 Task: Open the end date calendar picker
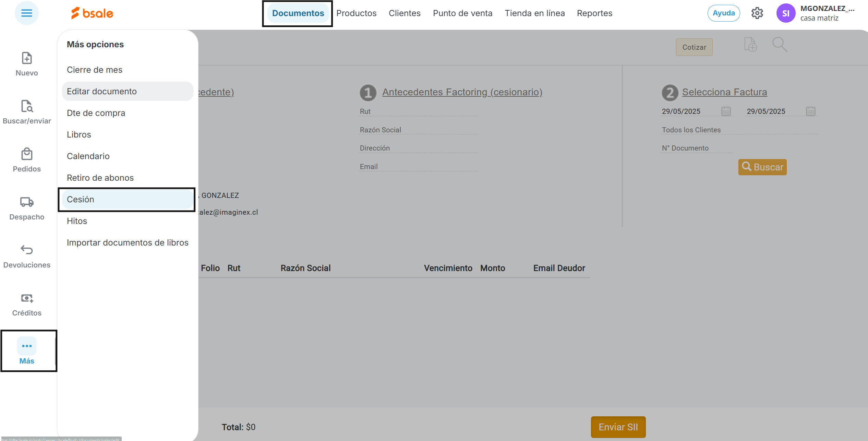810,111
